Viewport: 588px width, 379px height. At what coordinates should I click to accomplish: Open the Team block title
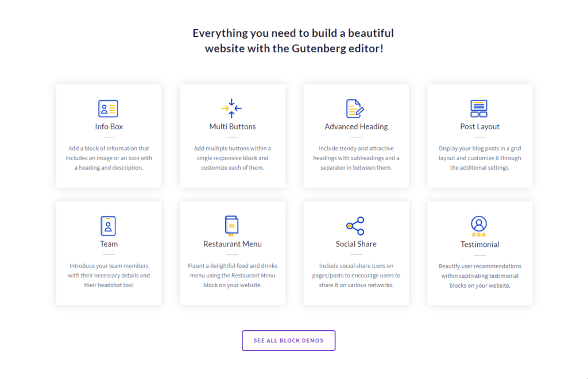[x=109, y=244]
